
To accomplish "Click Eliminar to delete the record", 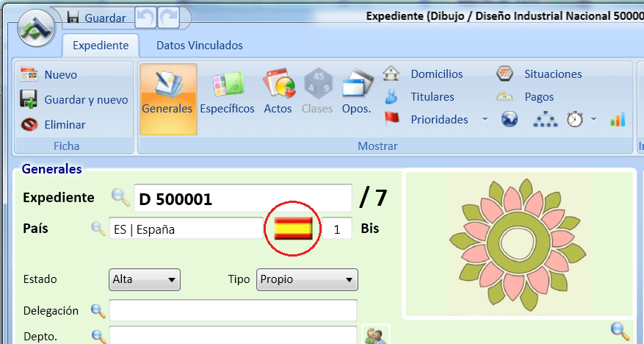I will pos(53,124).
